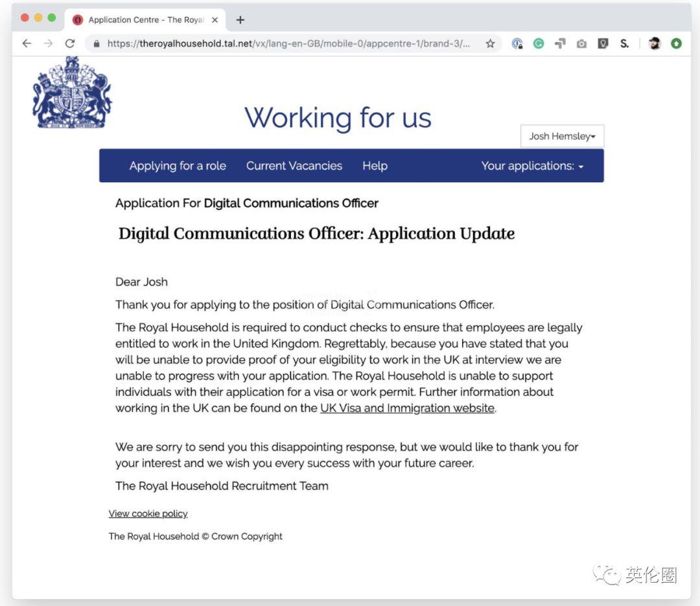Open the Chrome profile avatar

(655, 43)
